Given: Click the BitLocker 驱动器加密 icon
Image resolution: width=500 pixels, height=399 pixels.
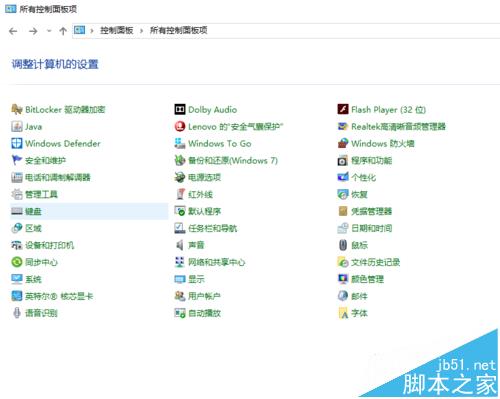Looking at the screenshot, I should tap(17, 109).
